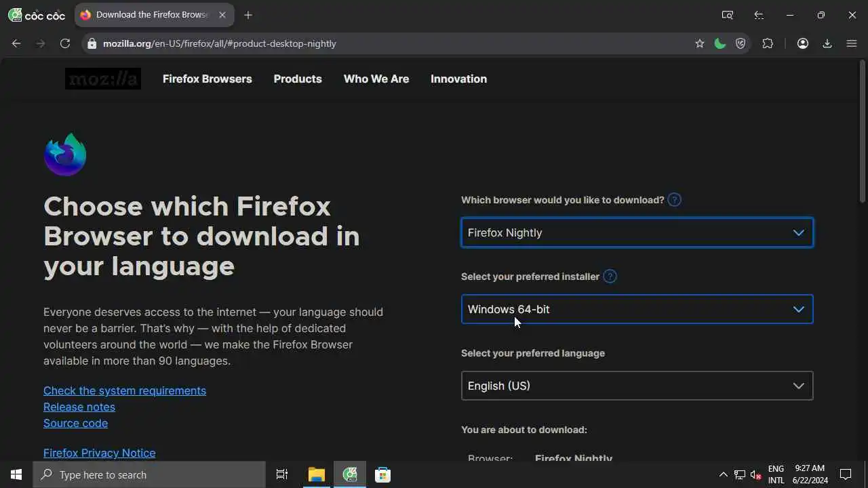Screen dimensions: 868x488
Task: Click help icon beside browser question
Action: (674, 200)
